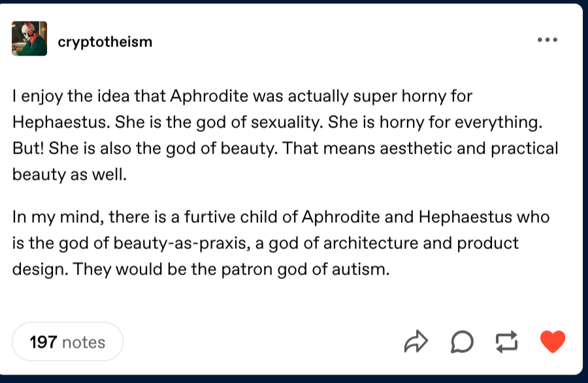Visit the cryptotheism blog username link
Image resolution: width=588 pixels, height=383 pixels.
pos(105,42)
